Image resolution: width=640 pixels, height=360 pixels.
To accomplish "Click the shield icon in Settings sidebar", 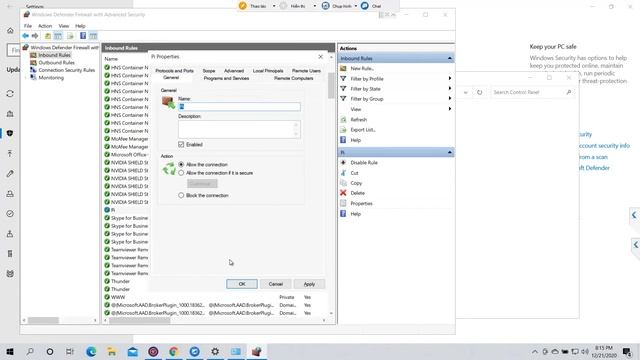I will [10, 133].
